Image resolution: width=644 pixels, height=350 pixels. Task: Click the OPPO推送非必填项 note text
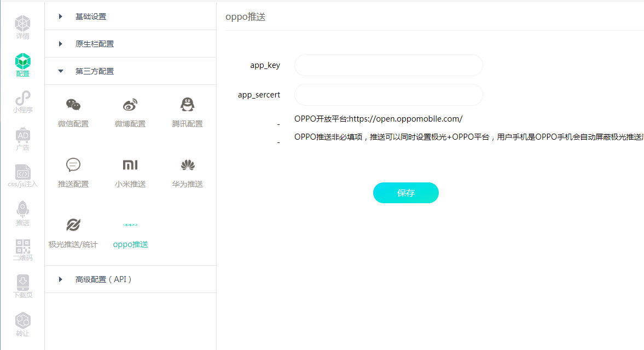coord(468,137)
